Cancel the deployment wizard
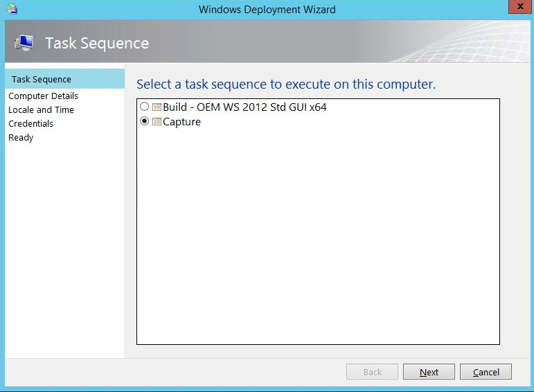 [x=486, y=372]
